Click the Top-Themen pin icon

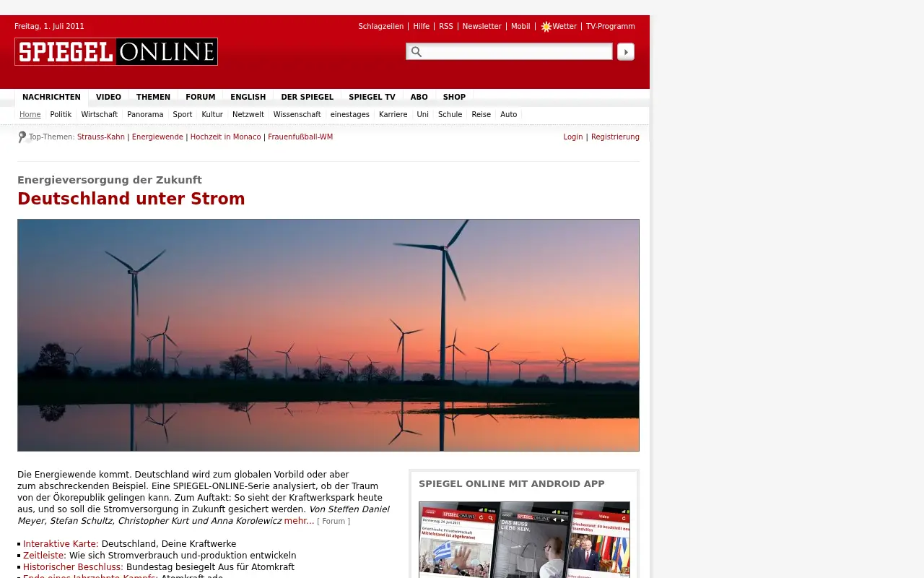tap(22, 137)
